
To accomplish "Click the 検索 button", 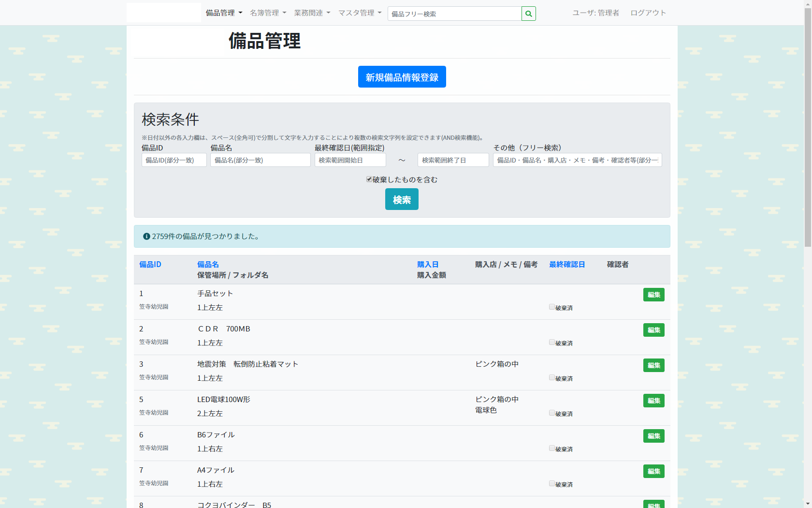I will tap(402, 199).
